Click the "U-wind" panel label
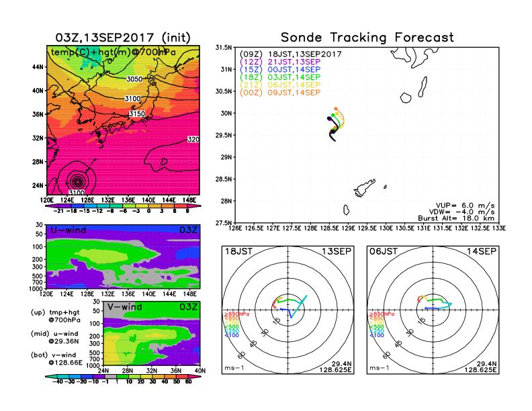532x411 pixels. (x=69, y=230)
